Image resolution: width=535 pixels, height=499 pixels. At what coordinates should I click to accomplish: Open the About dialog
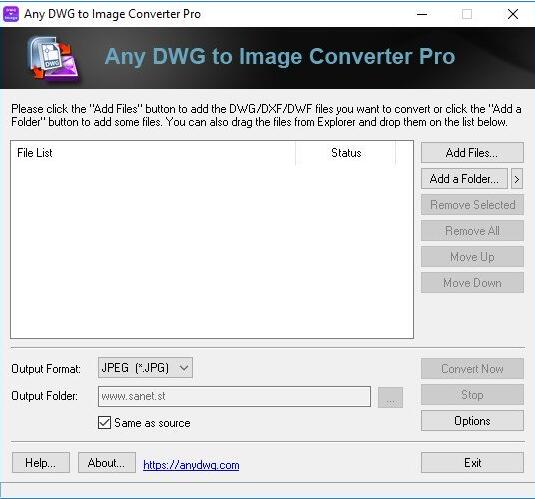click(x=106, y=463)
